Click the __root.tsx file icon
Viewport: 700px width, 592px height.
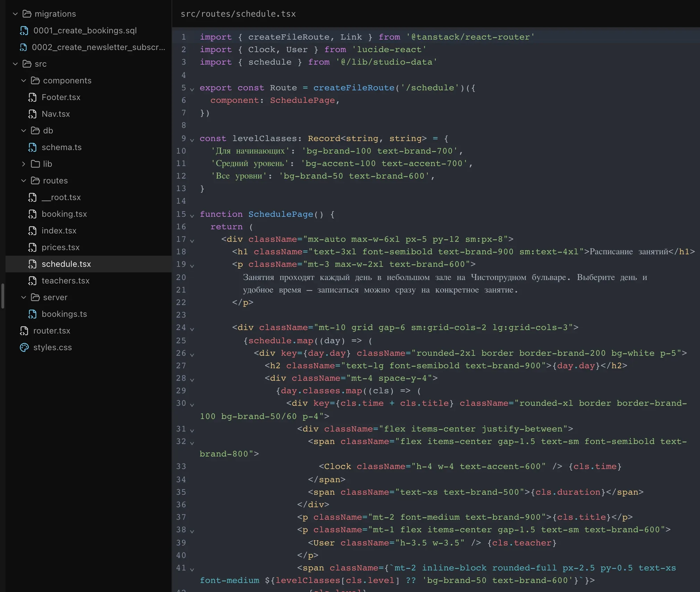(x=32, y=197)
